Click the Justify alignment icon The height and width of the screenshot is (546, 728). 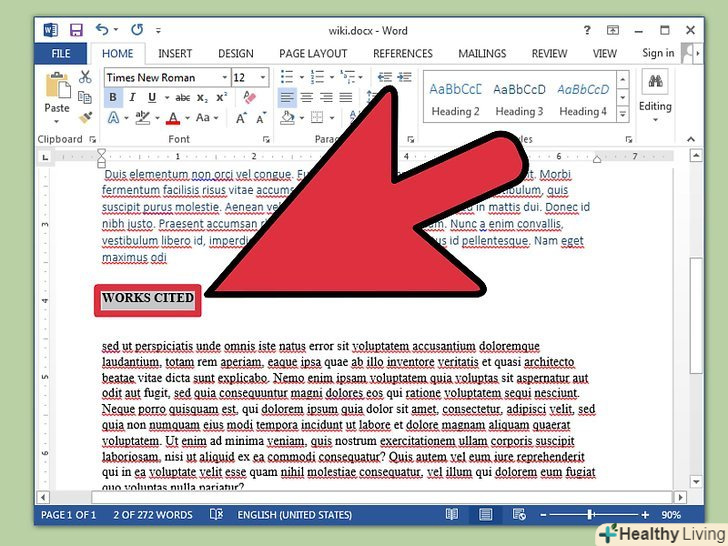pyautogui.click(x=345, y=98)
